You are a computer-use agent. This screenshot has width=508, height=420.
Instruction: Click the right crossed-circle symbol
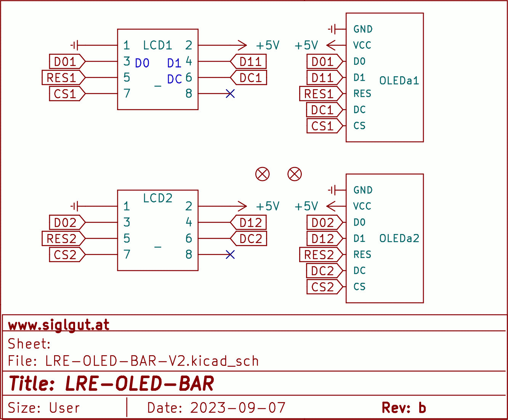pos(294,174)
